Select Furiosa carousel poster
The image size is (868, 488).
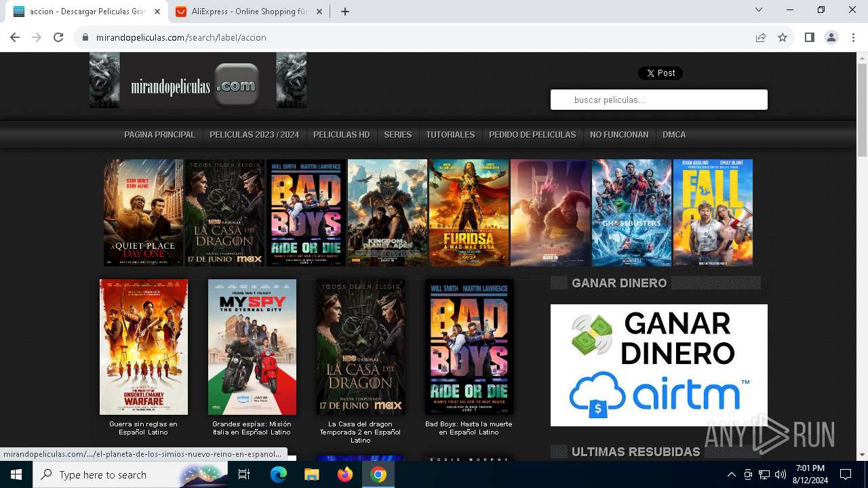[x=469, y=213]
